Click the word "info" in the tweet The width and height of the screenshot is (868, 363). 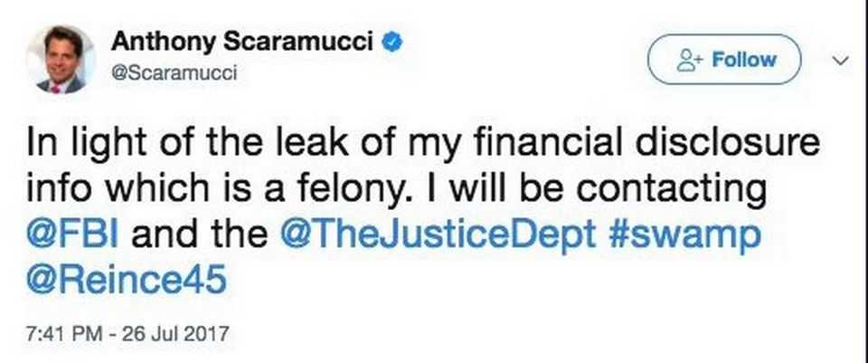tap(55, 190)
